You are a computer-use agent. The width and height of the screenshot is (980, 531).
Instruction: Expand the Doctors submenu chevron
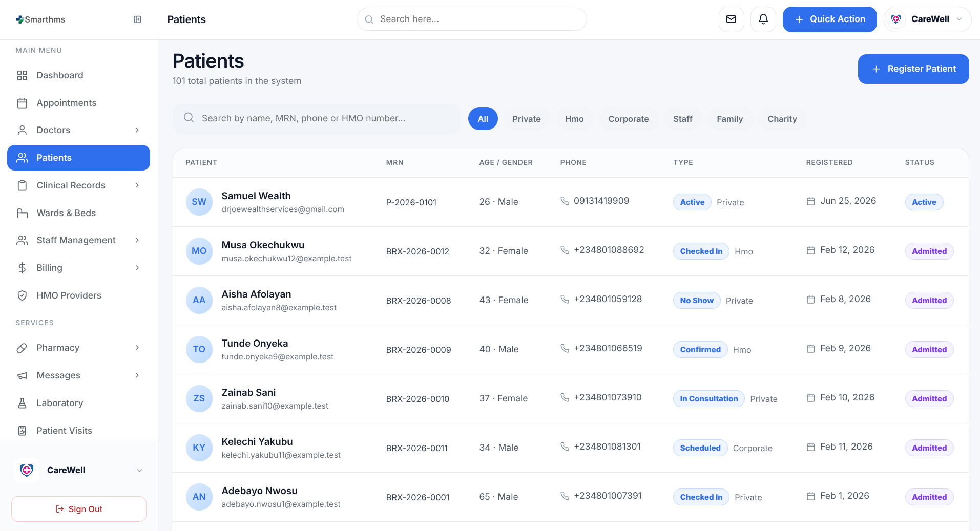click(x=137, y=130)
